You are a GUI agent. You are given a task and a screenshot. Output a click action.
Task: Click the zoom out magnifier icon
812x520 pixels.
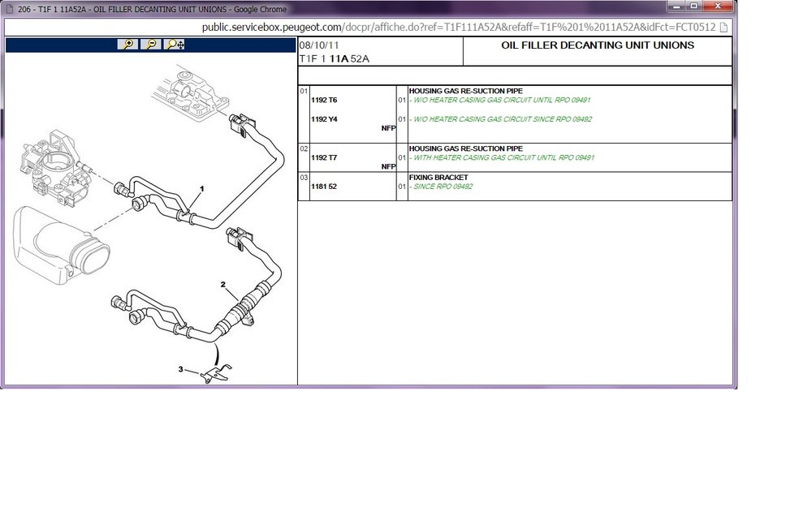click(151, 45)
